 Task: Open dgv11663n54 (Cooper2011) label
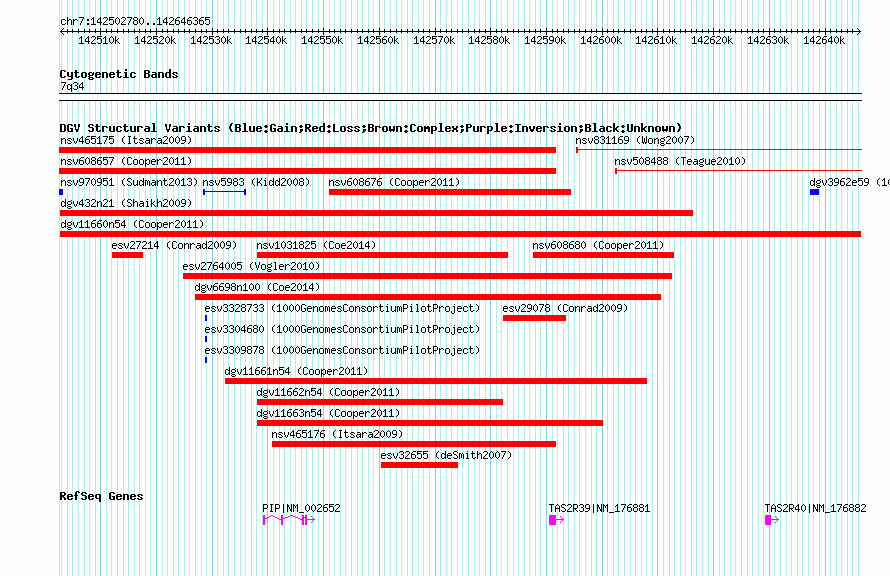(328, 413)
